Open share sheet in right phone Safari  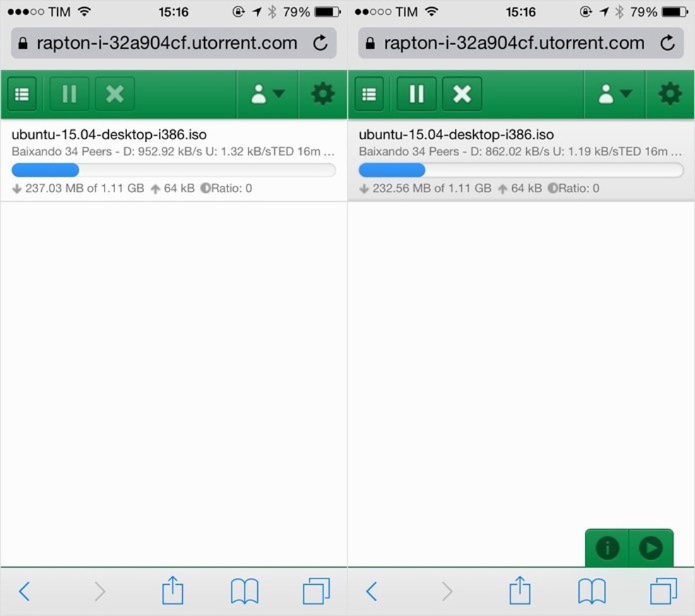click(520, 591)
